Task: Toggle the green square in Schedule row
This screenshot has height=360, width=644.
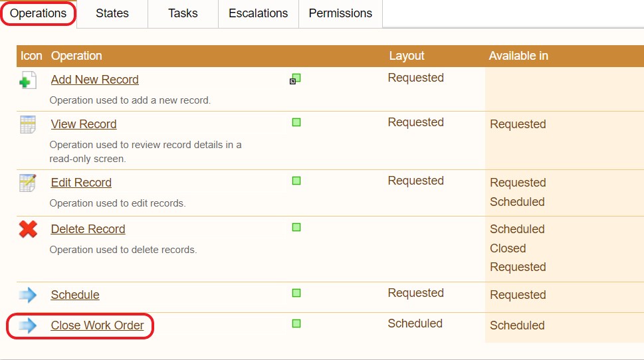Action: click(296, 293)
